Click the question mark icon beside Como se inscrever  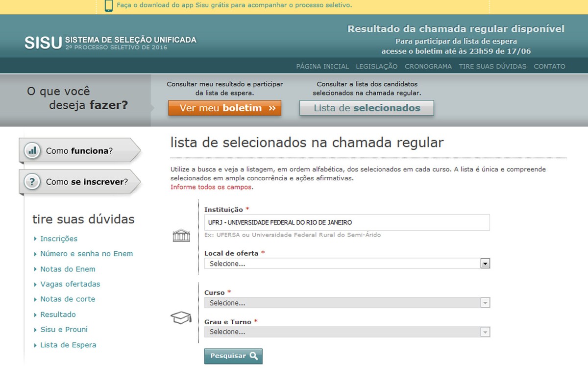click(x=32, y=182)
